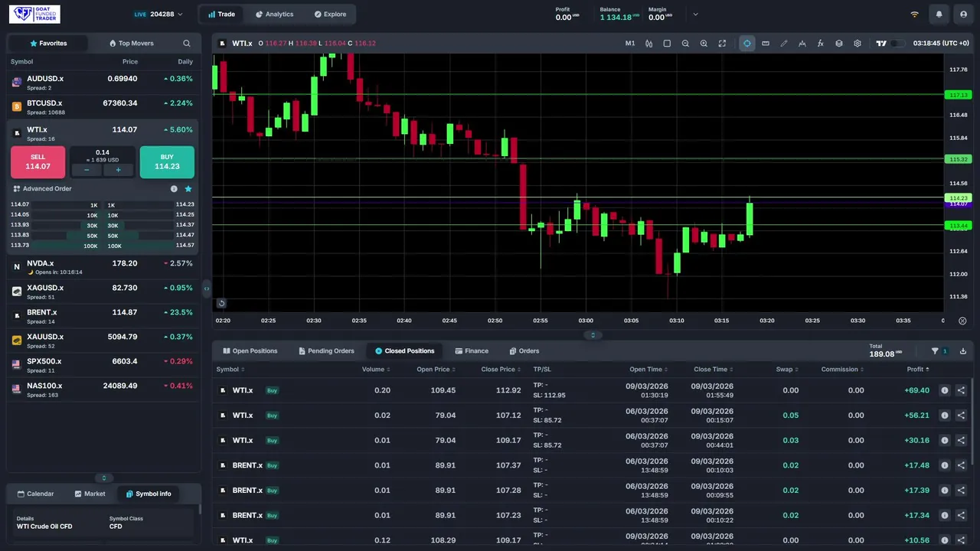Switch to Open Positions tab
Viewport: 980px width, 551px height.
point(250,351)
